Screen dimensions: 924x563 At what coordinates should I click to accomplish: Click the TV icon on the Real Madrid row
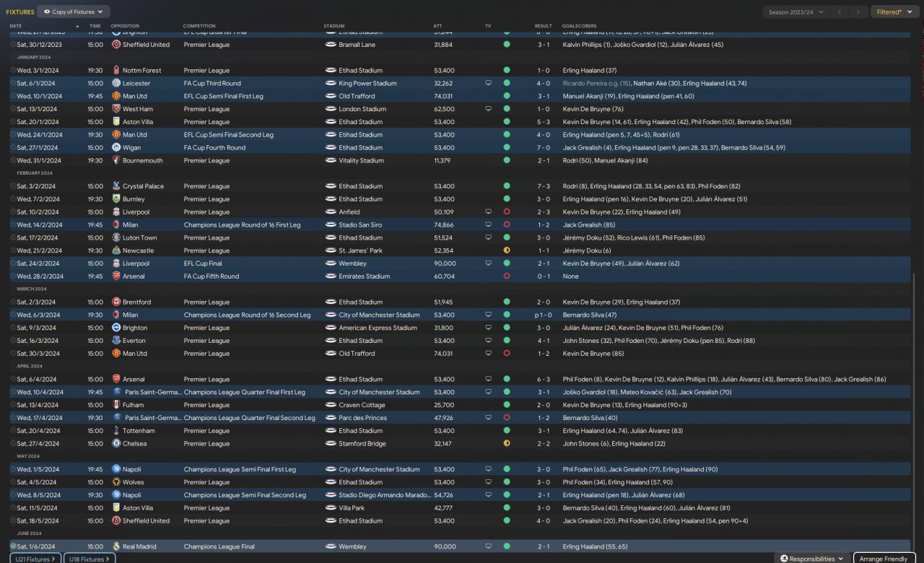488,546
